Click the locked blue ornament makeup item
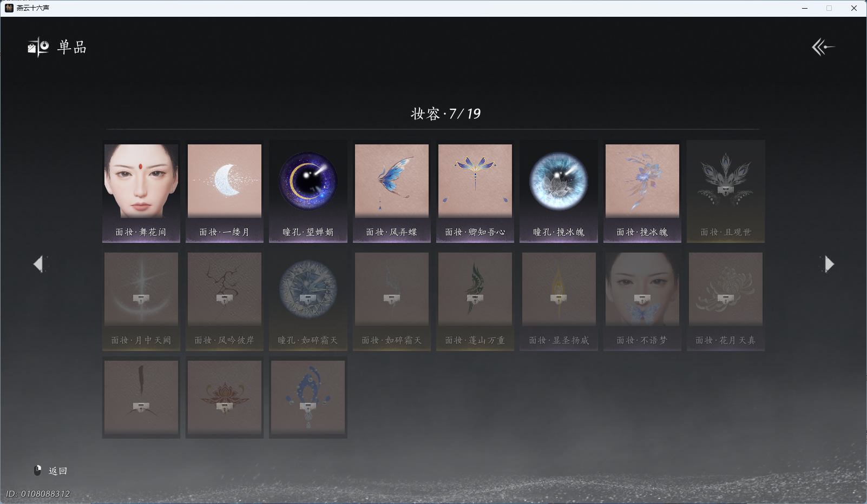The height and width of the screenshot is (504, 867). (308, 397)
